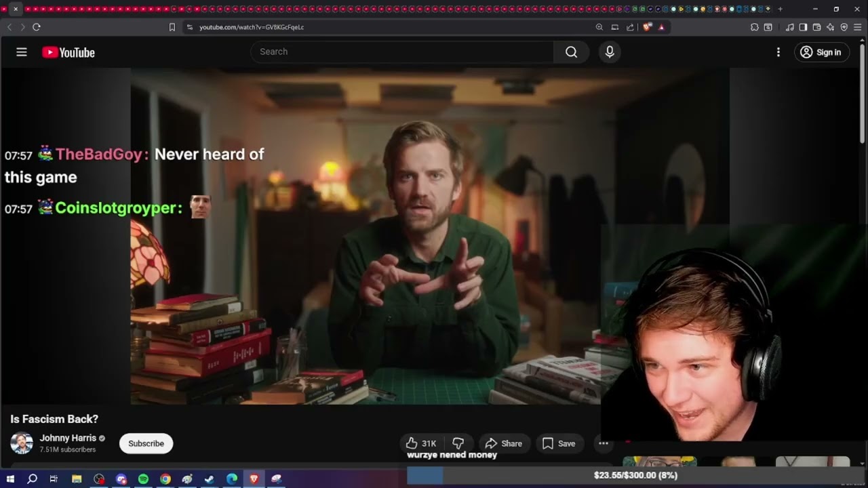
Task: Open Windows taskbar search
Action: (x=32, y=479)
